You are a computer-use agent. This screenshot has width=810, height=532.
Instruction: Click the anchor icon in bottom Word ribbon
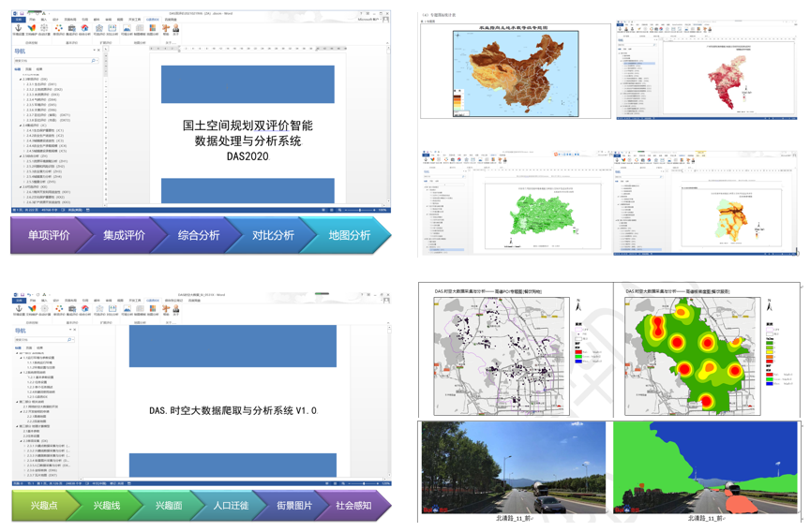click(x=19, y=309)
